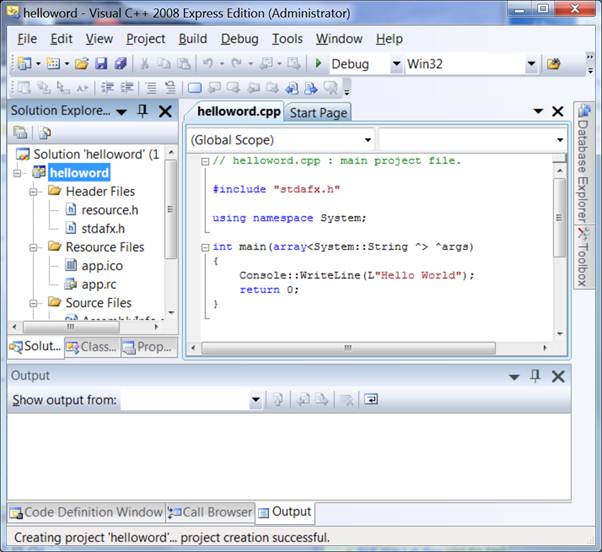Viewport: 602px width, 552px height.
Task: Switch to the Start Page tab
Action: 318,113
